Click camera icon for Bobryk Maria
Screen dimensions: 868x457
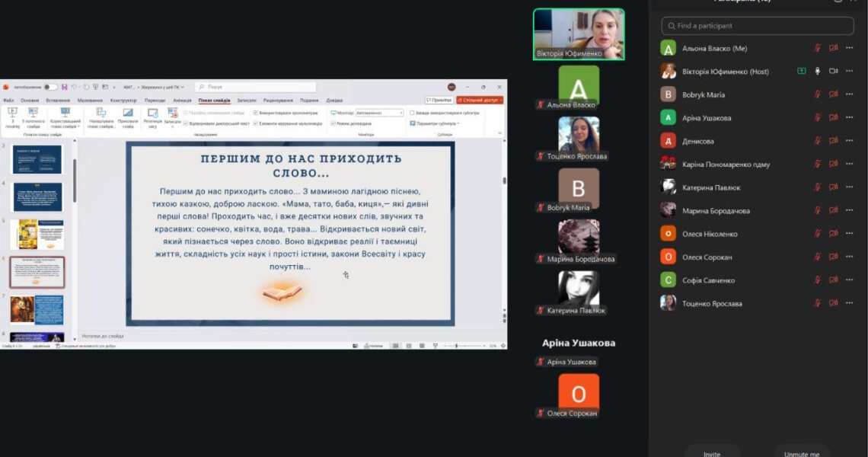click(833, 94)
